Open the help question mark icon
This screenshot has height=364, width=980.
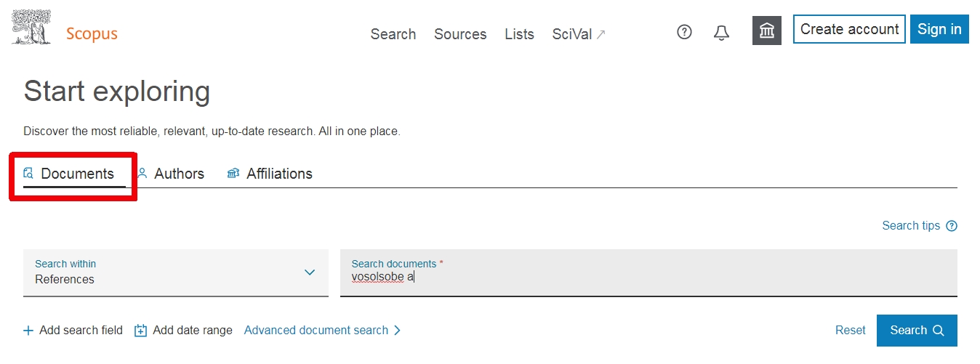point(684,32)
